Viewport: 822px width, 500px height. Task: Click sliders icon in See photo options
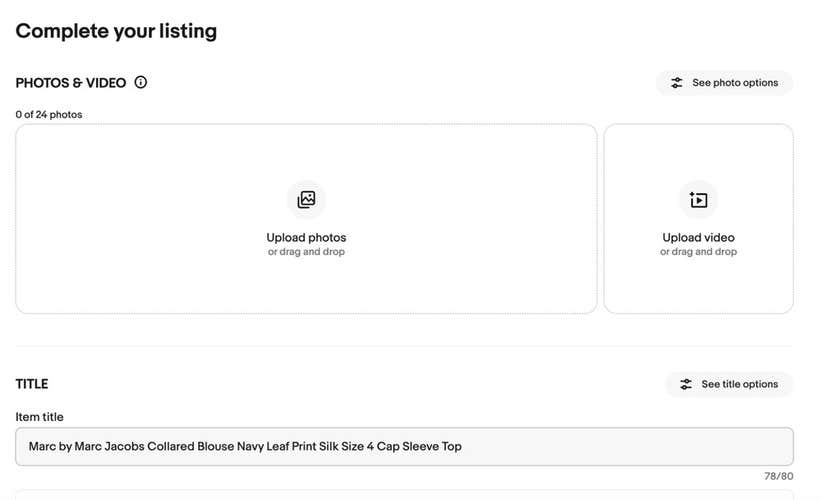[x=677, y=83]
